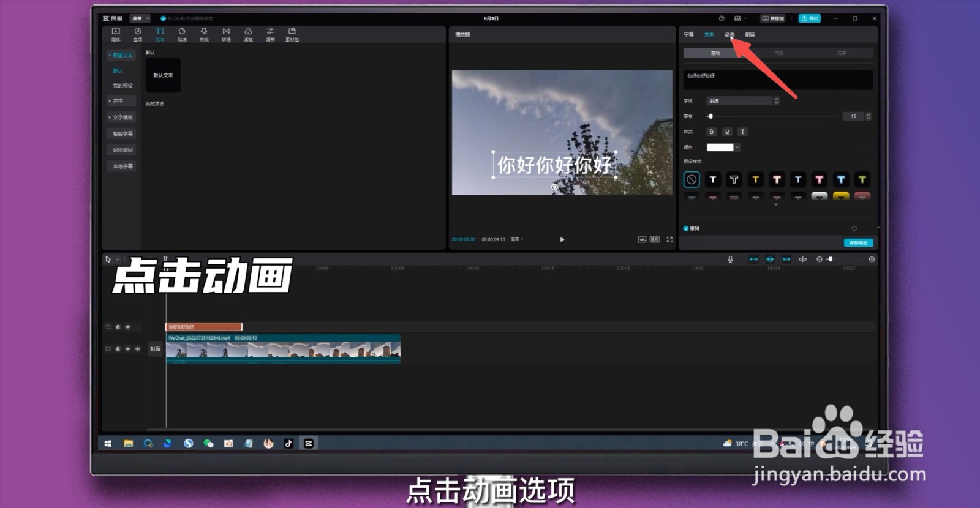Reset arrangement settings icon
The height and width of the screenshot is (508, 980).
(x=854, y=228)
